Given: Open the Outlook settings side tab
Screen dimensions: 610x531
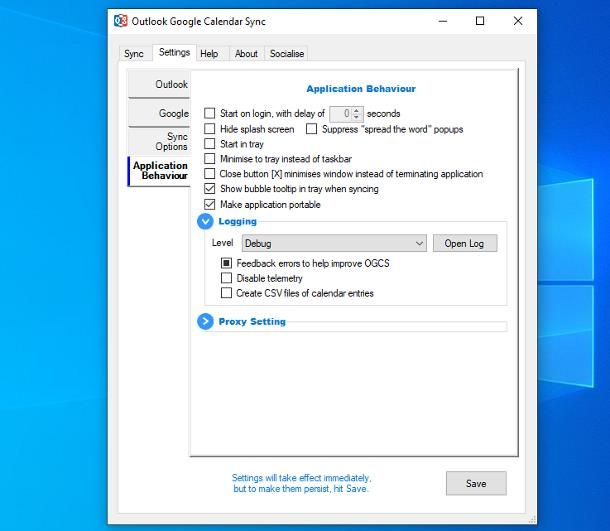Looking at the screenshot, I should pos(160,84).
